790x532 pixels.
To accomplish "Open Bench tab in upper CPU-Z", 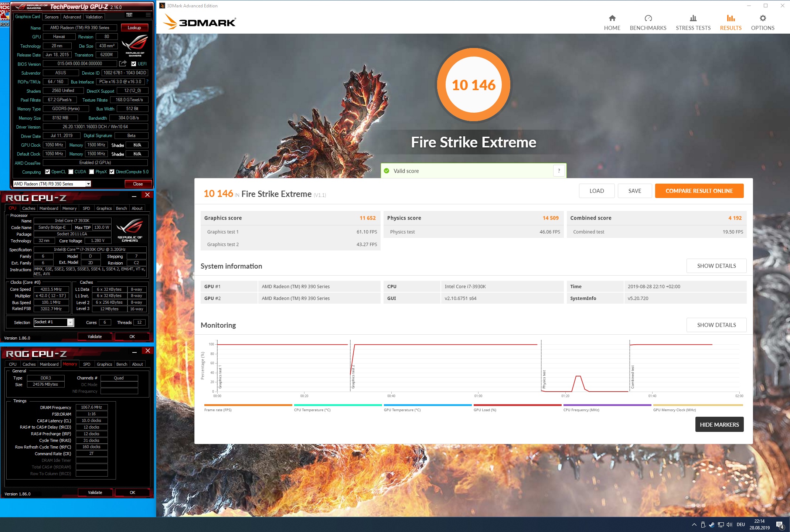I will click(x=121, y=208).
